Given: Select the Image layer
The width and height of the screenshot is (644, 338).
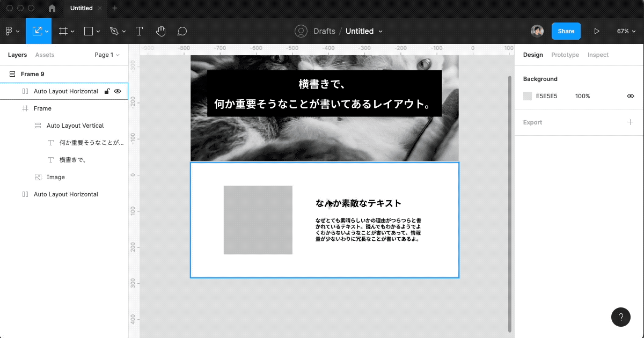Looking at the screenshot, I should click(x=64, y=177).
